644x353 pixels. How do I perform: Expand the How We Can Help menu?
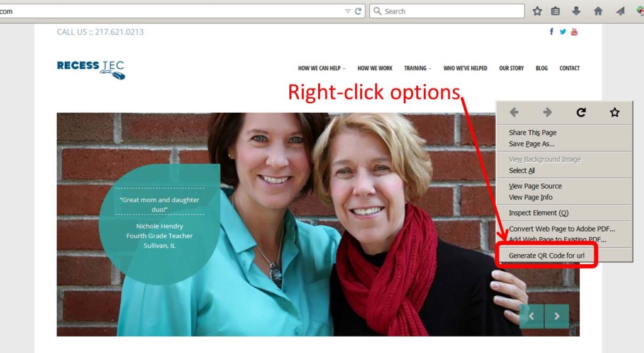point(321,68)
